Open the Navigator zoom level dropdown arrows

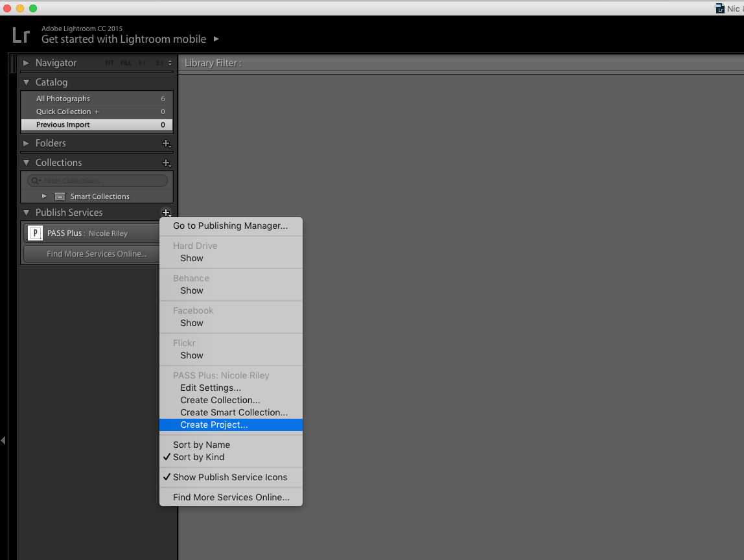click(170, 63)
